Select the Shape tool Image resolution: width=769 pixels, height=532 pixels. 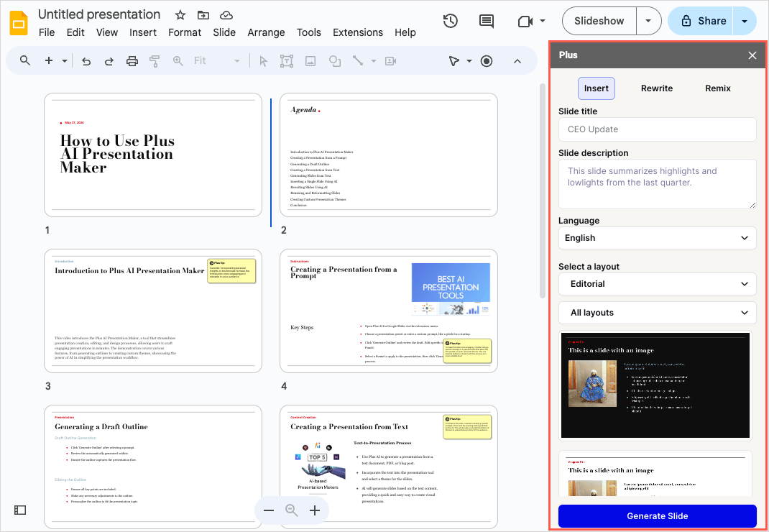[335, 61]
